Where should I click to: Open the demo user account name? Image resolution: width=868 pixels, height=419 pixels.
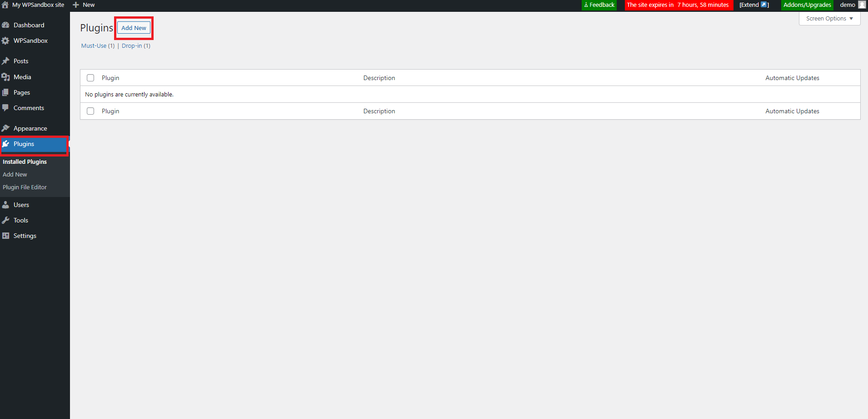click(x=848, y=5)
